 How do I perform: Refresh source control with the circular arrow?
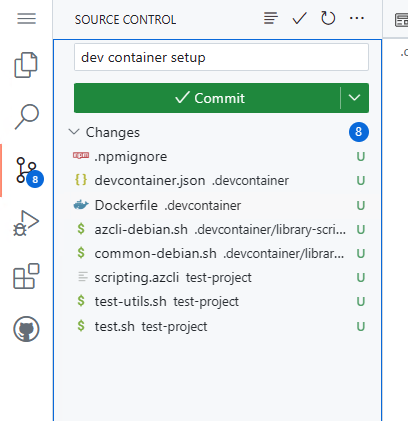point(328,18)
